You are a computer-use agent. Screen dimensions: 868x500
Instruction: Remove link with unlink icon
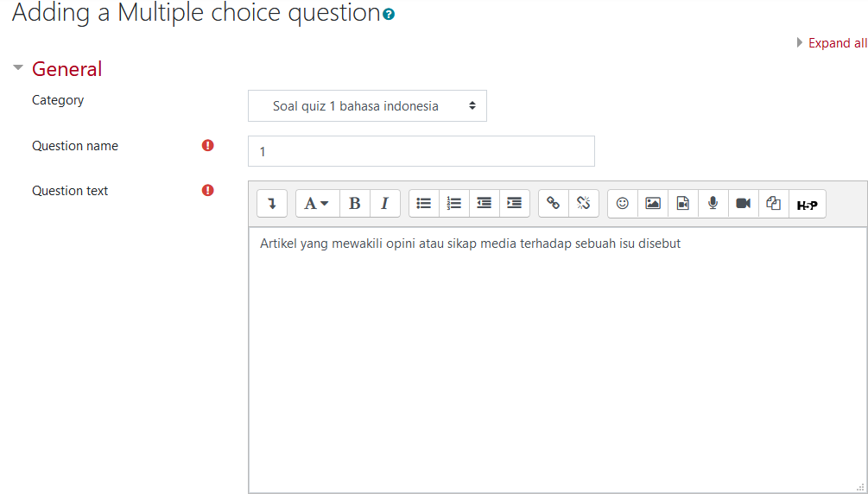coord(584,204)
